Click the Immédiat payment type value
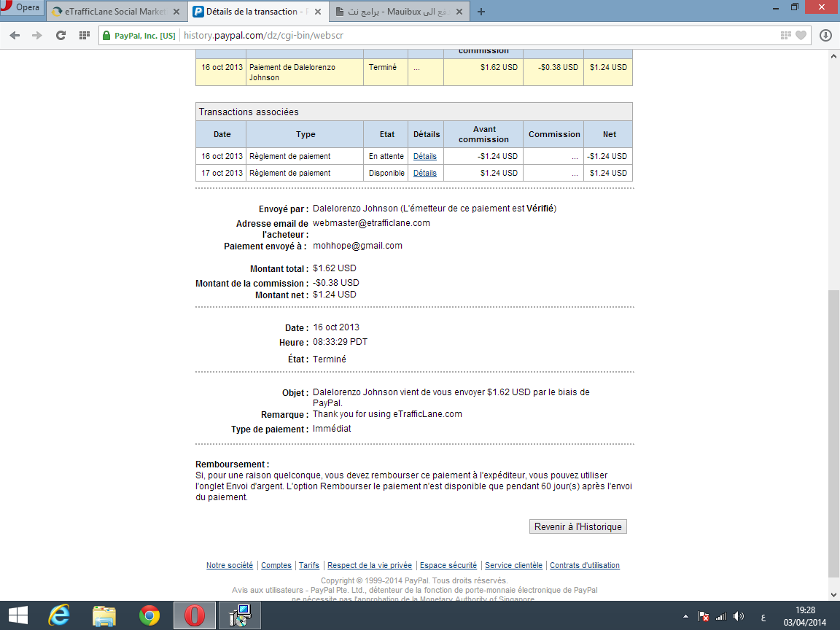 (332, 429)
